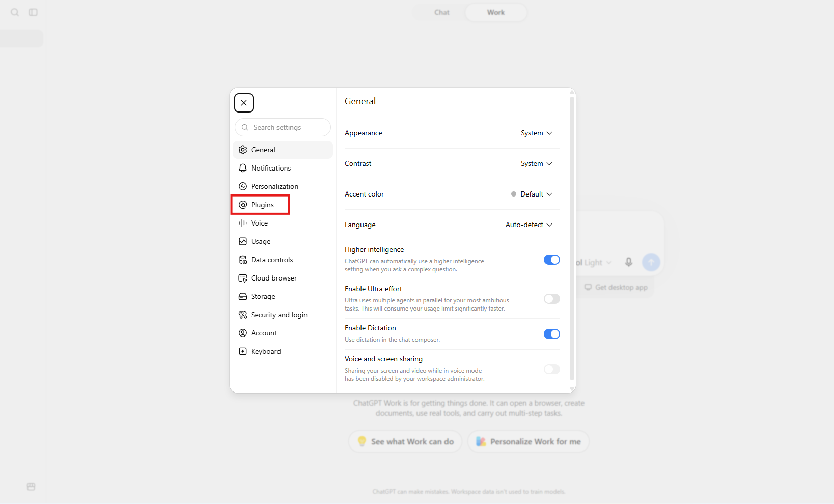This screenshot has height=504, width=834.
Task: Expand the model selector ending in Light
Action: coord(594,263)
